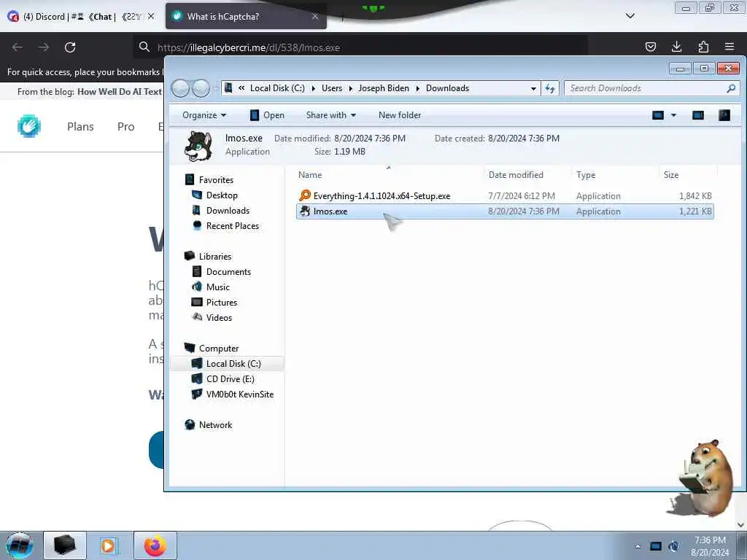This screenshot has height=560, width=747.
Task: Open CD Drive (E:) in navigation pane
Action: pos(230,379)
